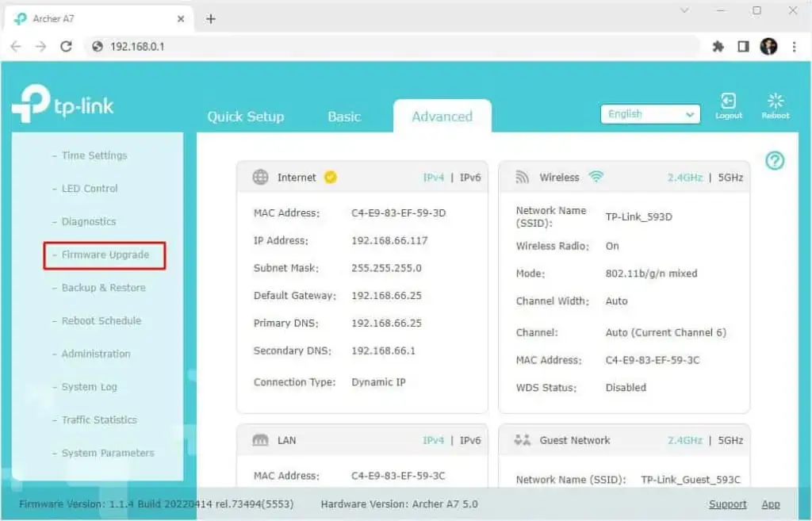Switch Internet panel to IPv6 view
This screenshot has height=521, width=812.
pos(469,178)
